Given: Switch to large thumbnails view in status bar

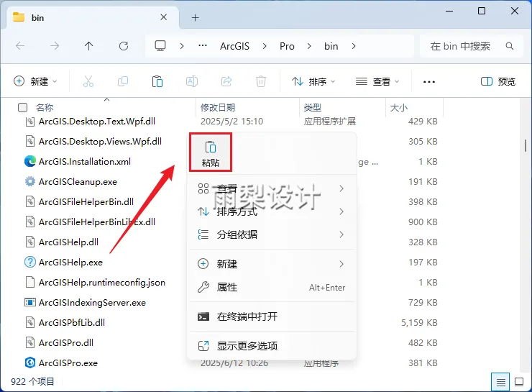Looking at the screenshot, I should [x=519, y=382].
